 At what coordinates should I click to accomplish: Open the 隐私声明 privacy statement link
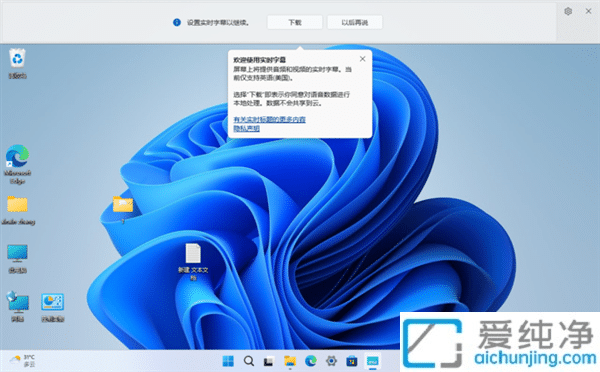point(246,129)
